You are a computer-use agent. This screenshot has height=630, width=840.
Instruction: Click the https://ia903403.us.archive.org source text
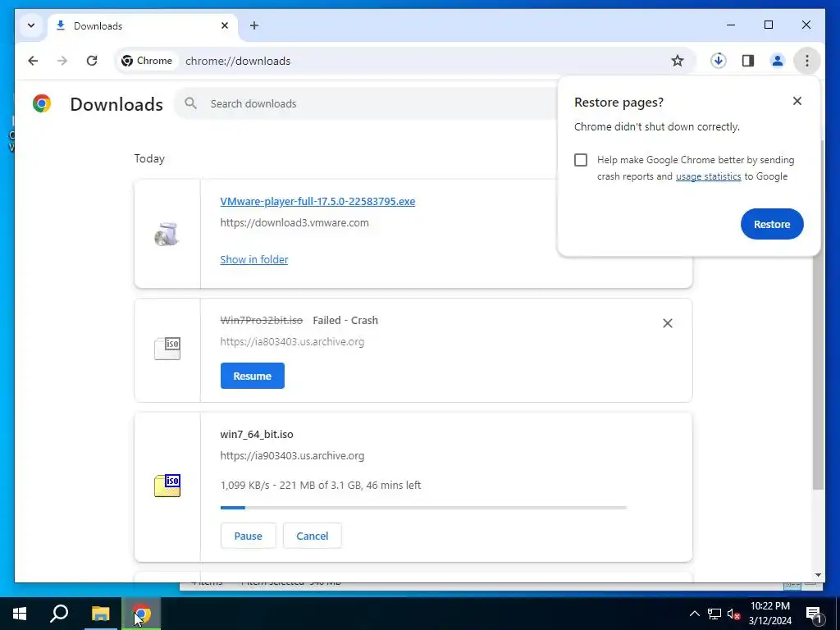[292, 456]
